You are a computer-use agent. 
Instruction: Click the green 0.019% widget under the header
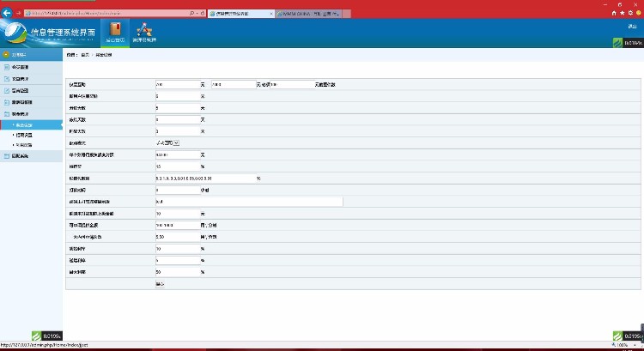pos(628,43)
